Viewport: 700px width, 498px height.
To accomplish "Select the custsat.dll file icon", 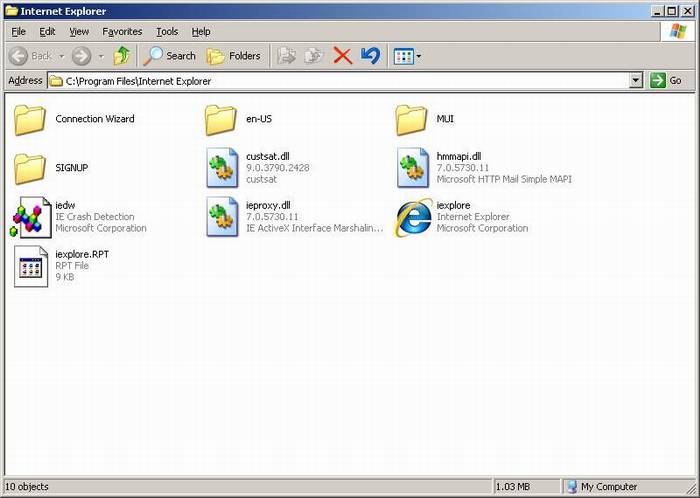I will pos(222,168).
